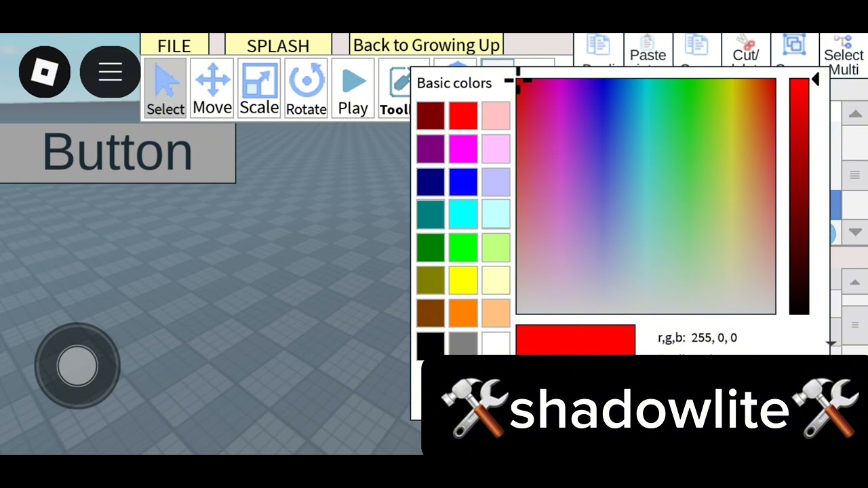Viewport: 868px width, 488px height.
Task: Pick the peach basic color
Action: click(x=496, y=313)
